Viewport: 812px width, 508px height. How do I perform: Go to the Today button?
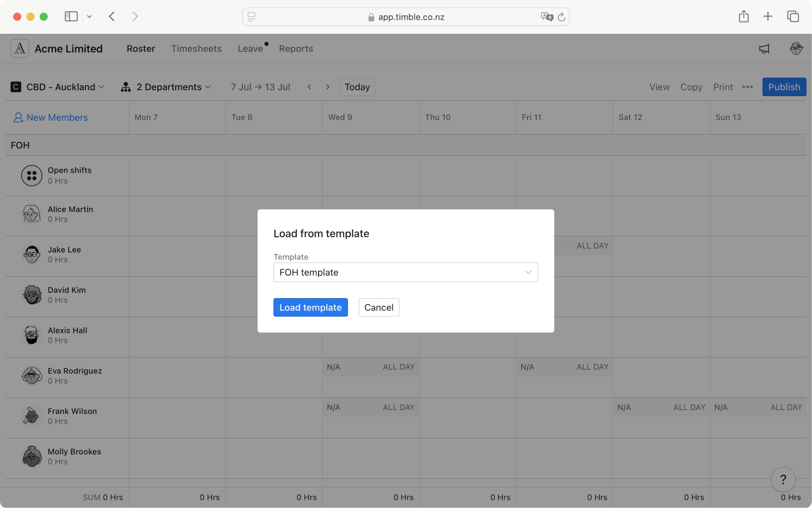(357, 86)
